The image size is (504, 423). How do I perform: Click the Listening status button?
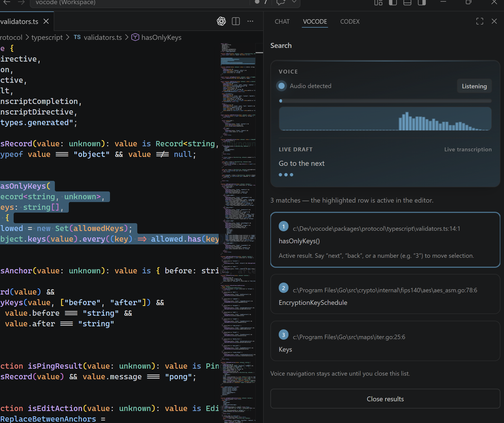point(474,86)
